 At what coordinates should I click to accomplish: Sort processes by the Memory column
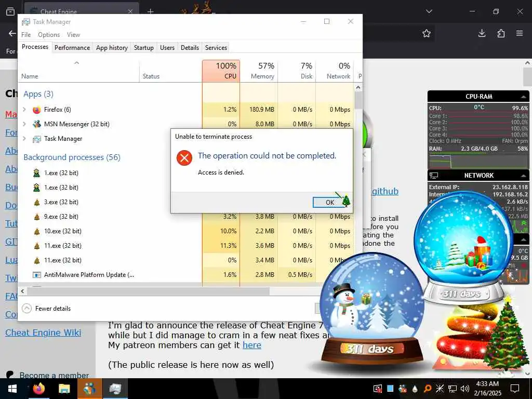click(259, 71)
